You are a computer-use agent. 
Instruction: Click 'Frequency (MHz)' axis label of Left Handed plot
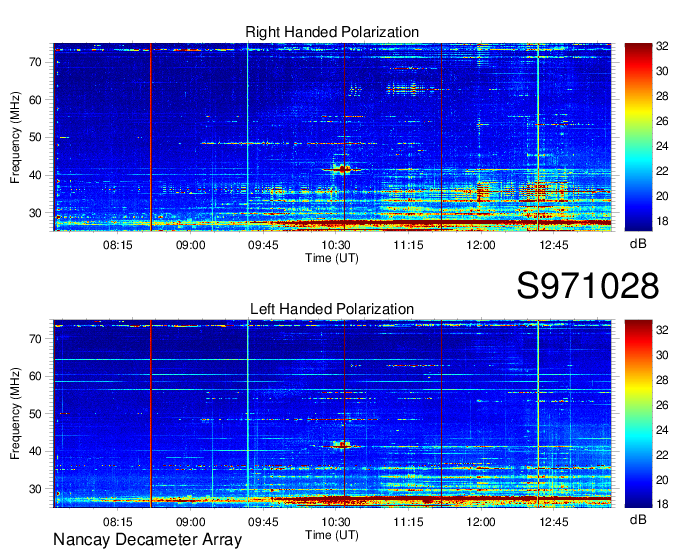(15, 414)
